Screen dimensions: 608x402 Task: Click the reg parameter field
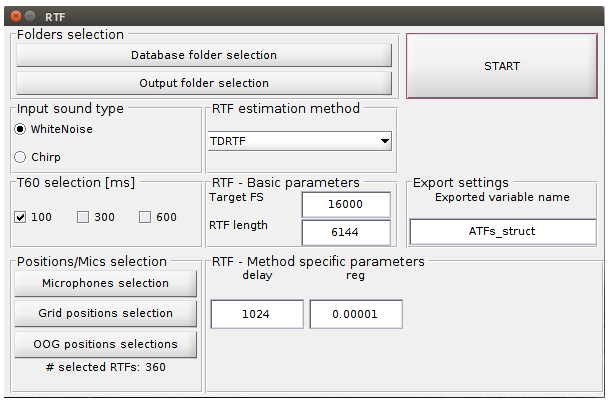coord(356,314)
